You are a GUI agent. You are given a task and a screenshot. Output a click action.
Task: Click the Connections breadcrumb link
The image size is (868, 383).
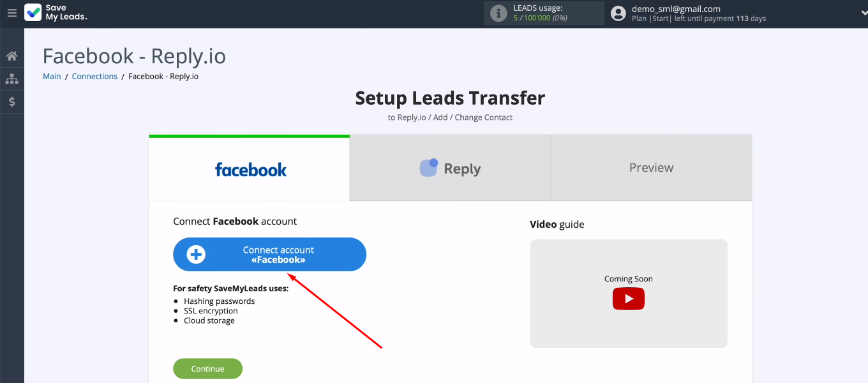click(94, 77)
